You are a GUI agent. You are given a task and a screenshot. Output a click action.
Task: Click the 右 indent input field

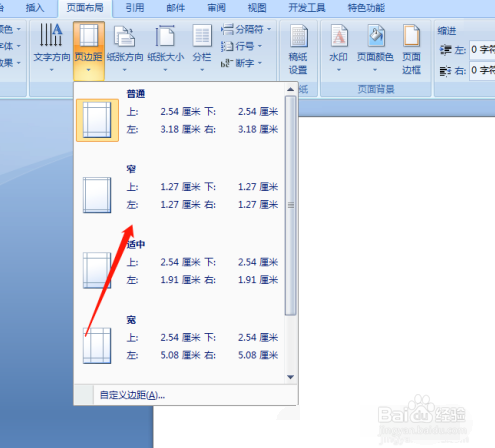[482, 70]
